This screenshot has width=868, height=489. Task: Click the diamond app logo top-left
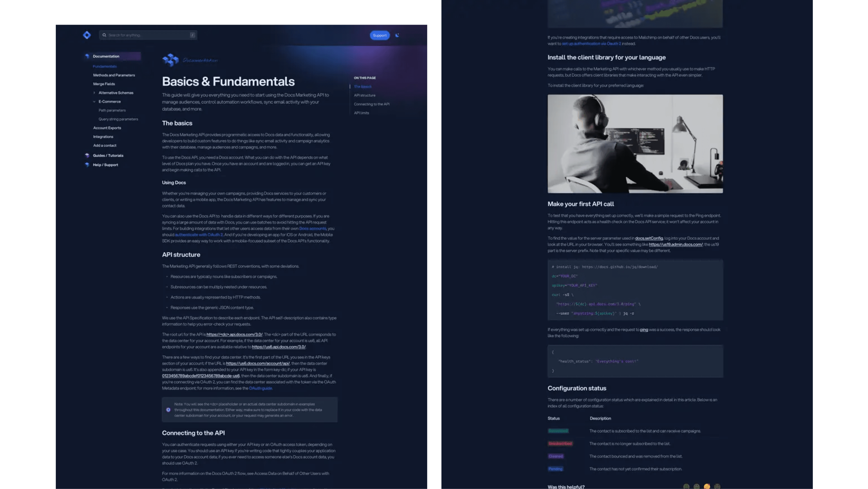click(87, 35)
